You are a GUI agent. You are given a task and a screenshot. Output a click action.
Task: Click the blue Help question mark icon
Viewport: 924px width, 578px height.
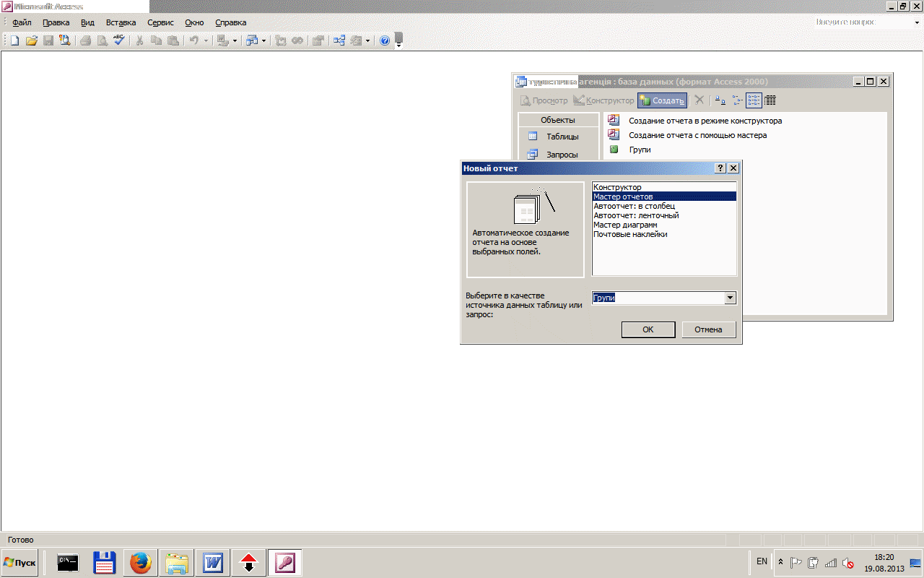point(385,41)
